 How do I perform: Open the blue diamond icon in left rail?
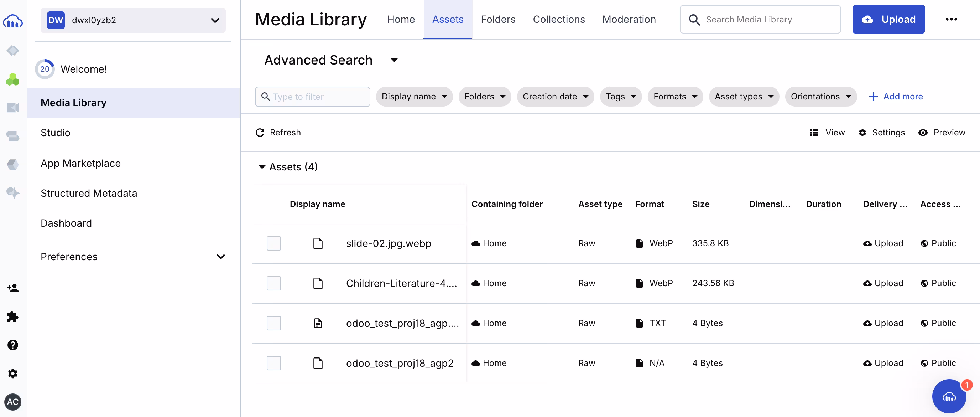(x=12, y=51)
